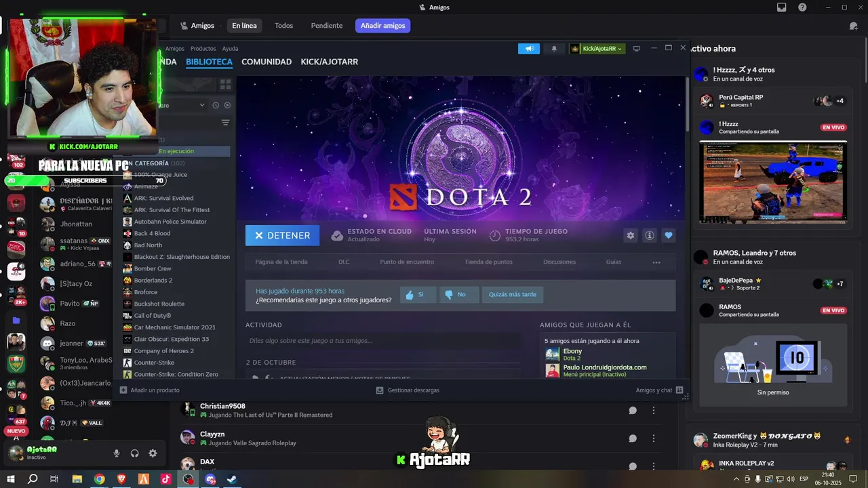Open Guías tab in Steam

coord(614,262)
